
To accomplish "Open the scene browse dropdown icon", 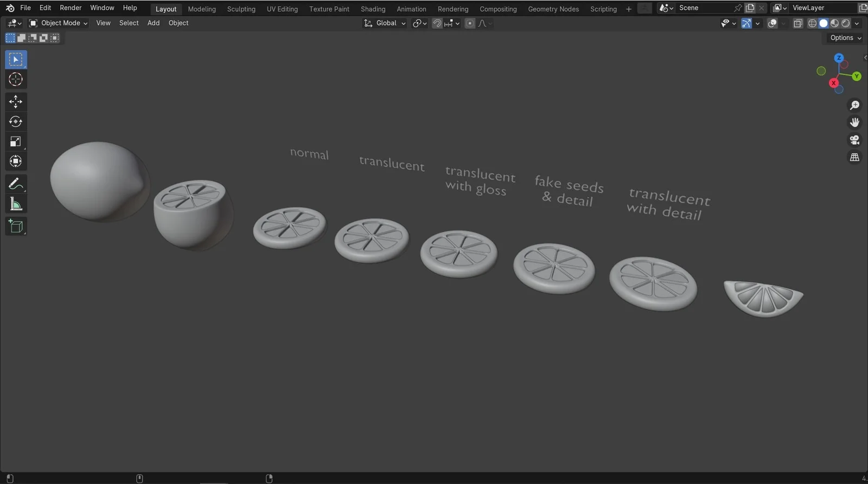I will point(666,8).
